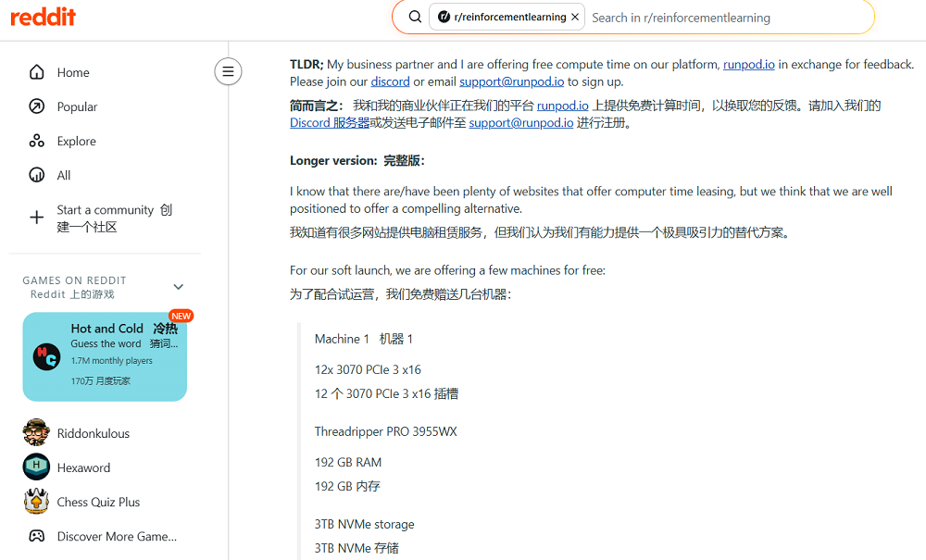This screenshot has height=560, width=926.
Task: Open the Hot and Cold game card
Action: (x=105, y=356)
